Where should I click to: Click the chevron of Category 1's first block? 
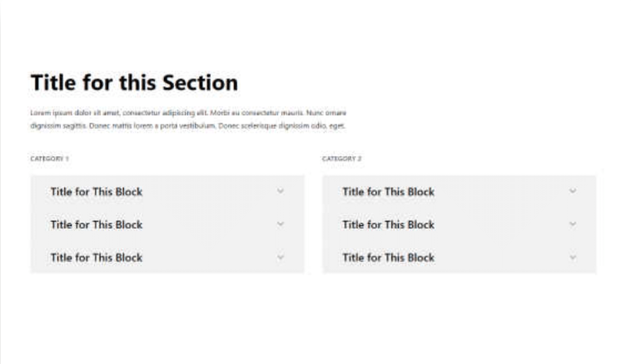coord(280,191)
